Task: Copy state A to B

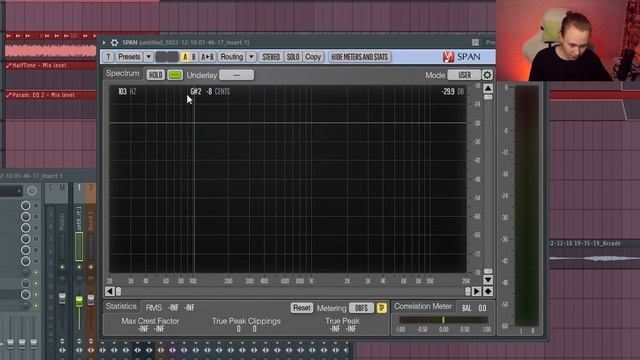Action: click(207, 57)
